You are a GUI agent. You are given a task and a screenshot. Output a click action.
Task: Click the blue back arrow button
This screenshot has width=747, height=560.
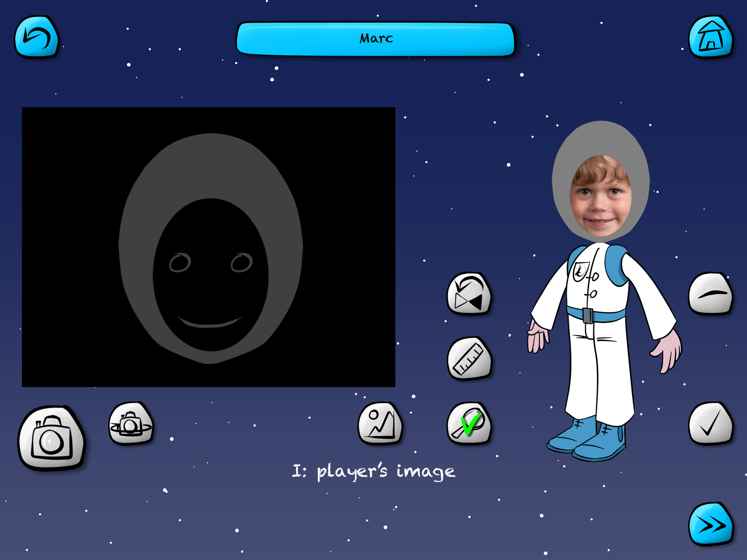click(36, 37)
